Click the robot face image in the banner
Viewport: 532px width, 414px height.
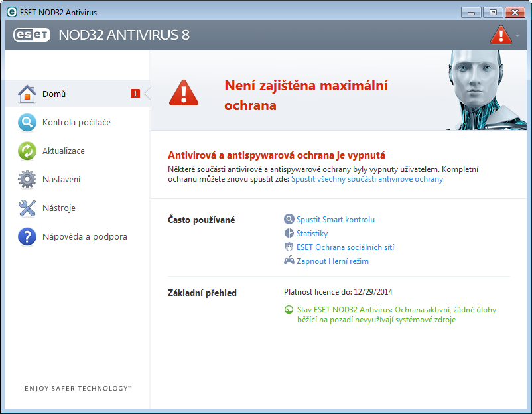click(x=486, y=90)
